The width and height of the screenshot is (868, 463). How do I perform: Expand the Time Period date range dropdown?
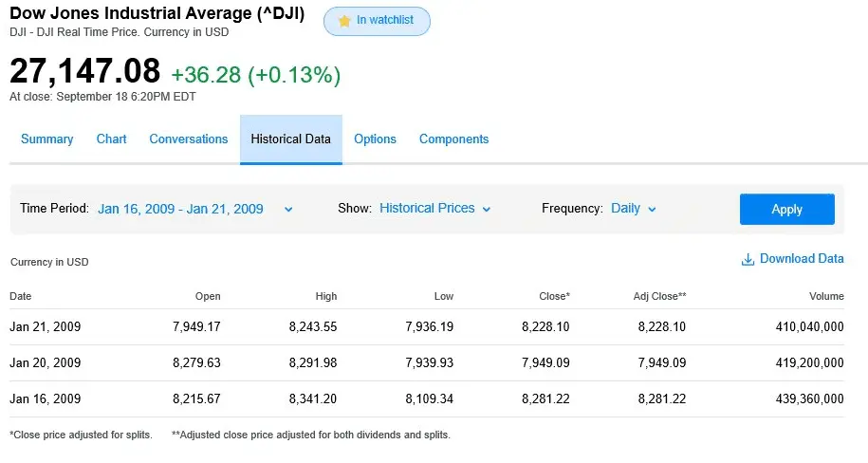click(194, 209)
